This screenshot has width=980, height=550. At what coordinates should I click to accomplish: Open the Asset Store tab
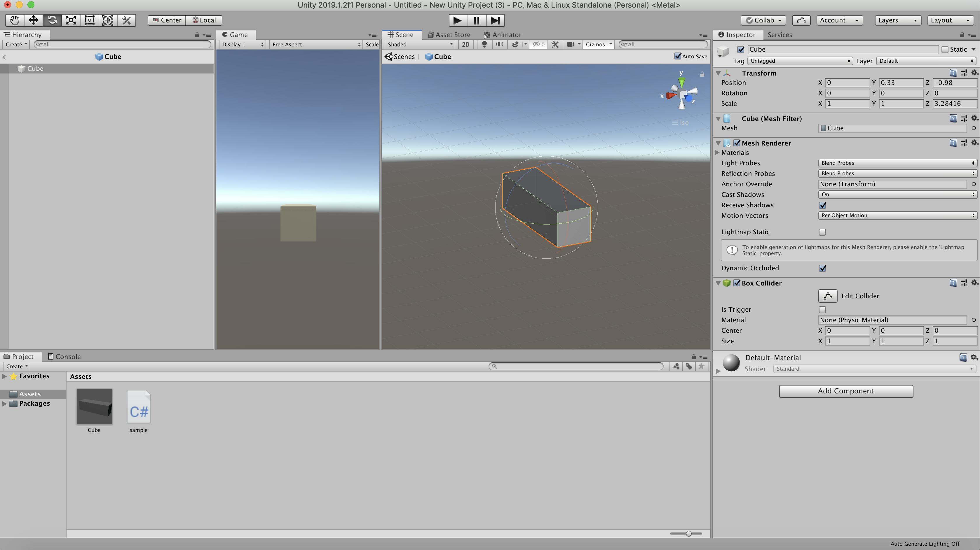pos(449,35)
